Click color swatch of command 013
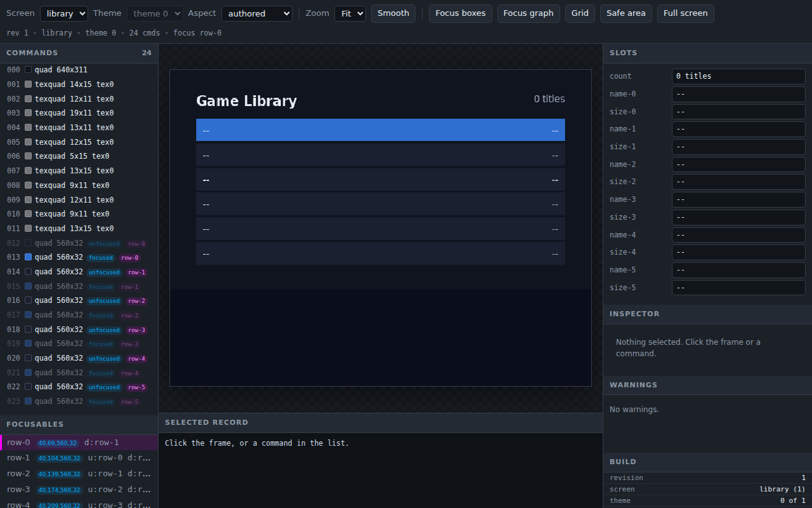This screenshot has height=508, width=812. [x=28, y=257]
